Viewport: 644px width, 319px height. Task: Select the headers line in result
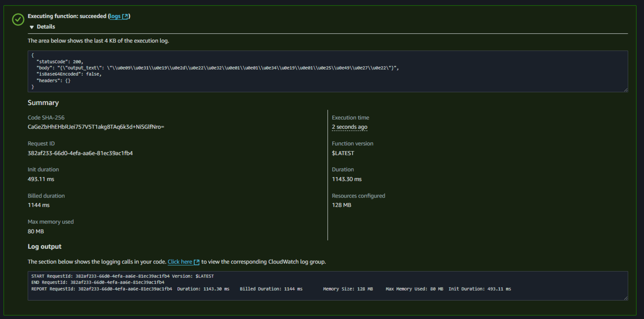[x=53, y=80]
